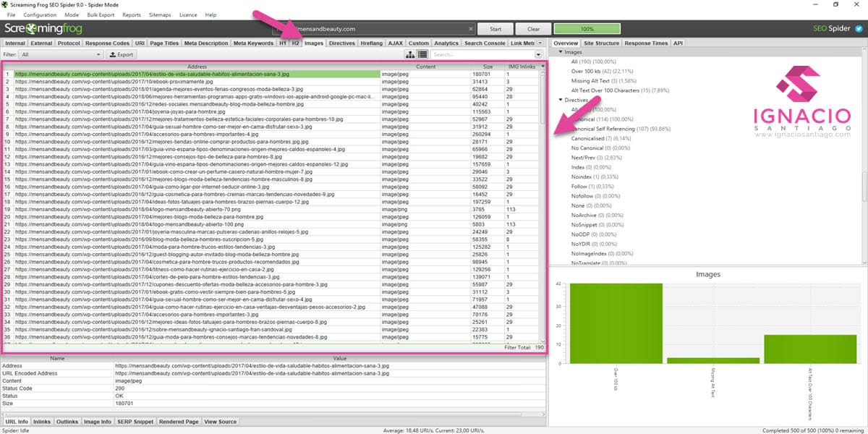Focus the URL address field
The height and width of the screenshot is (434, 868).
click(373, 29)
